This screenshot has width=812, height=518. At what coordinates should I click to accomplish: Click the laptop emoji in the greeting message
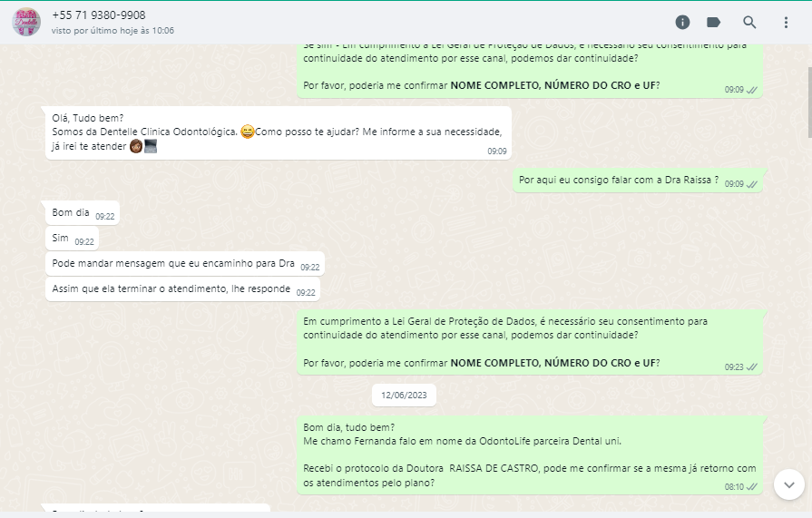[x=151, y=146]
